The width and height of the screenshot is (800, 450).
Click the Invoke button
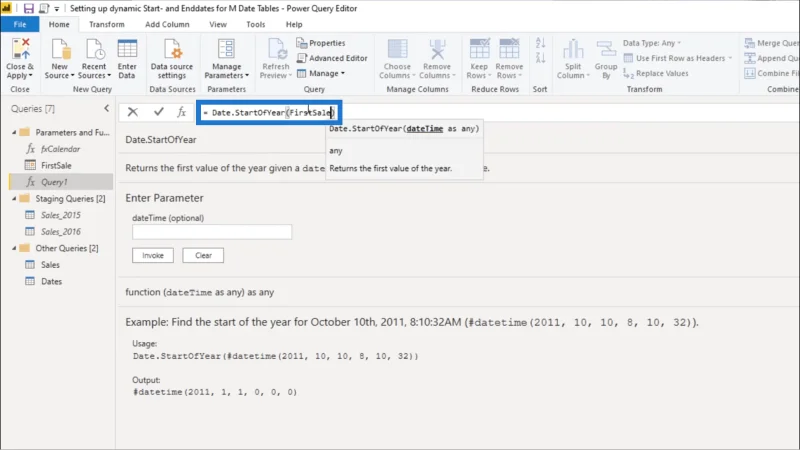[153, 255]
